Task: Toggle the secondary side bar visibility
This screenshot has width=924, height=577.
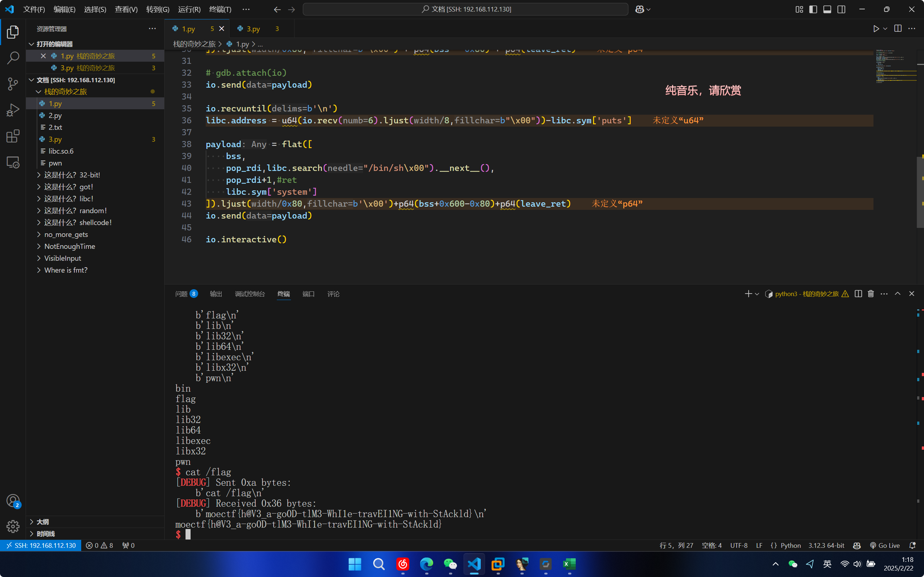Action: (x=841, y=9)
